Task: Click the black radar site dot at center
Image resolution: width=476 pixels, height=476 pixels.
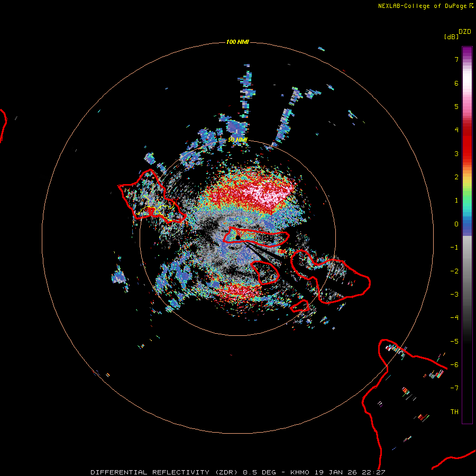Action: [x=237, y=237]
